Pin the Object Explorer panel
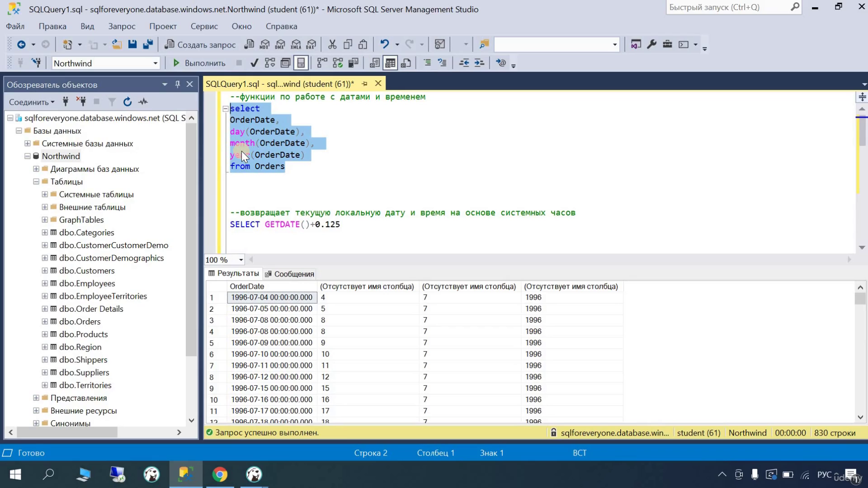The width and height of the screenshot is (868, 488). [177, 84]
